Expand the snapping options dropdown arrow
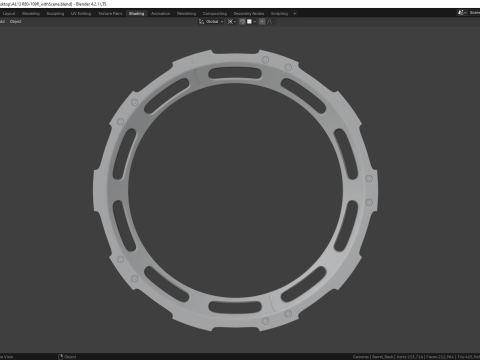 pos(255,22)
